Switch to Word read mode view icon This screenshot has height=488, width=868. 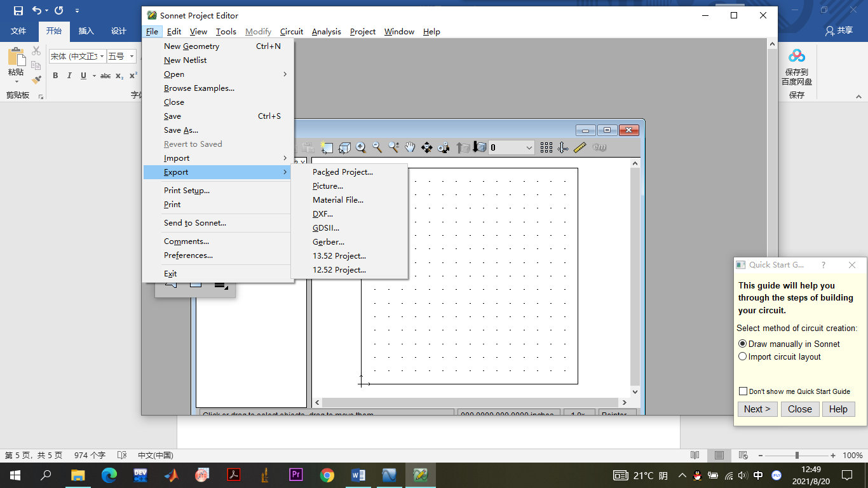[695, 456]
